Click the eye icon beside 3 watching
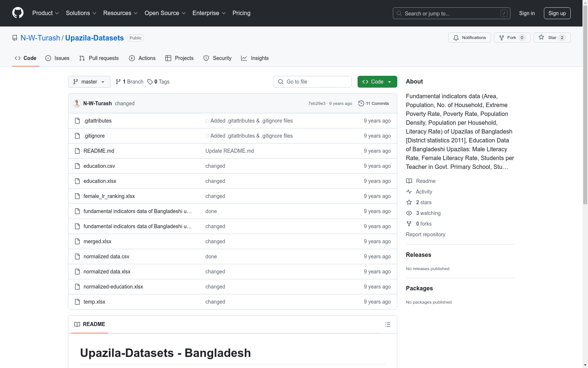Screen dimensions: 588x368 tap(409, 213)
